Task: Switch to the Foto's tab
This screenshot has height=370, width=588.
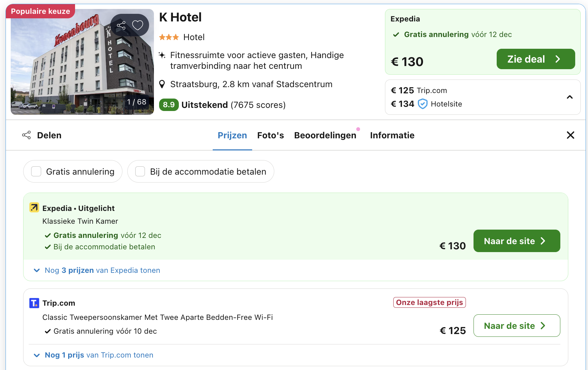Action: (x=270, y=135)
